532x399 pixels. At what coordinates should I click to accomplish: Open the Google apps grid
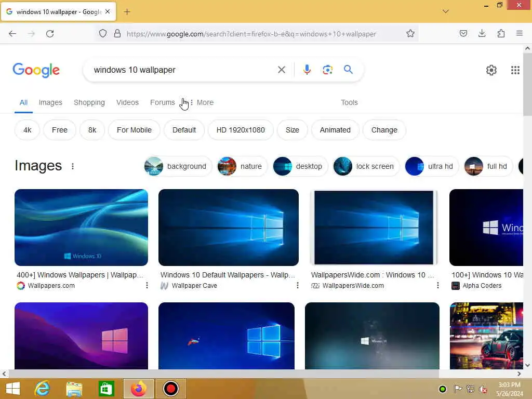tap(515, 70)
